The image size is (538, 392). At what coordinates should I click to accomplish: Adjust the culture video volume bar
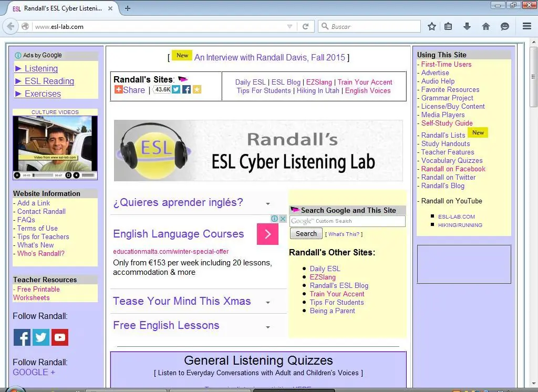tap(88, 176)
